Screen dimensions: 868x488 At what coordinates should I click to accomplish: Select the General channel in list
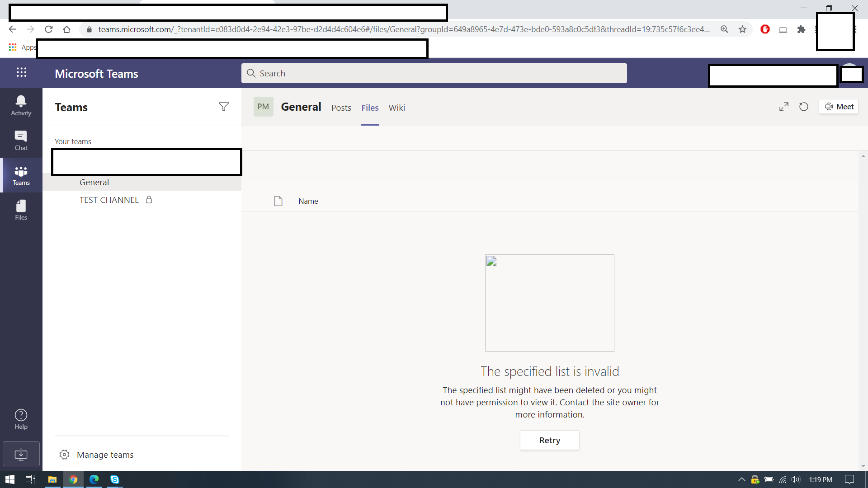(94, 183)
